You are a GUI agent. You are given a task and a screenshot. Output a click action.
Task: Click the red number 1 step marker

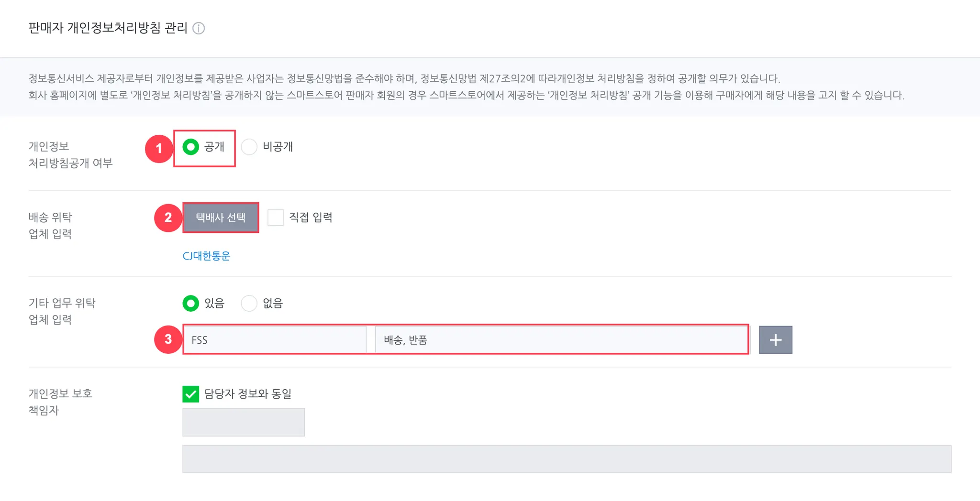pos(159,148)
